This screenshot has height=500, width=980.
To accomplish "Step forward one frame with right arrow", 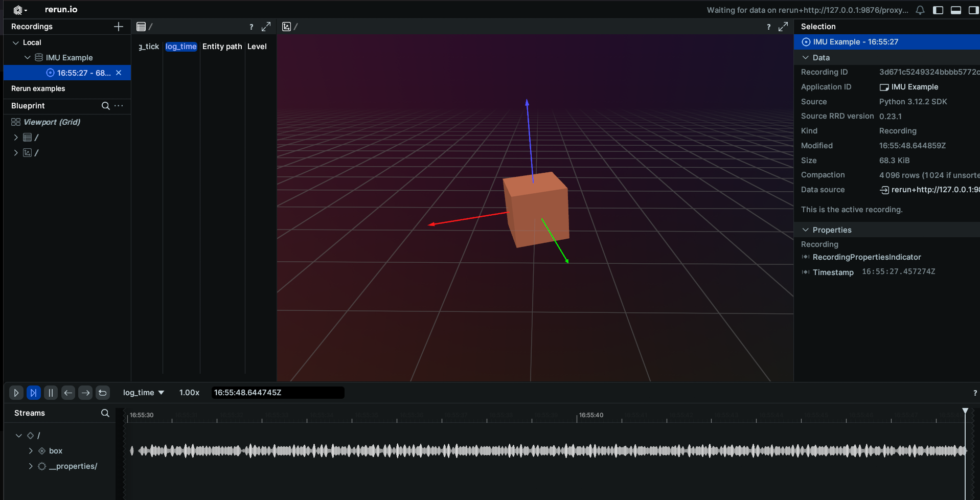I will click(x=85, y=393).
